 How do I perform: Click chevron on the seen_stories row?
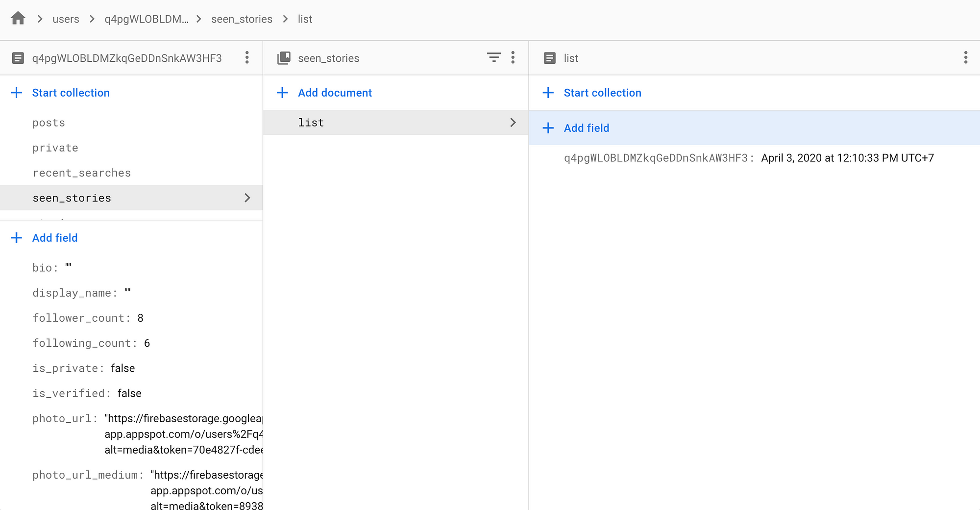tap(247, 198)
